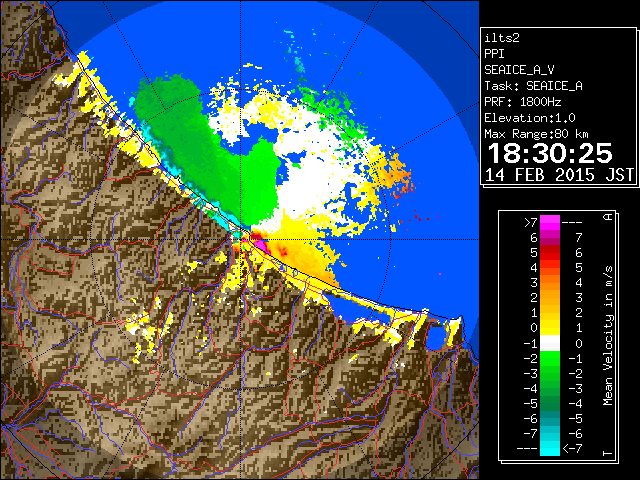Viewport: 640px width, 480px height.
Task: Click the red band in the velocity scale
Action: tap(550, 253)
